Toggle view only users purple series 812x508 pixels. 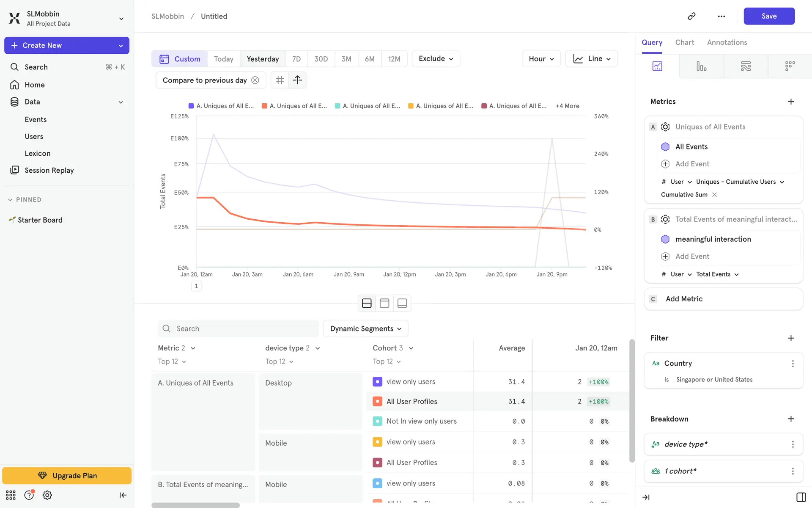[377, 381]
